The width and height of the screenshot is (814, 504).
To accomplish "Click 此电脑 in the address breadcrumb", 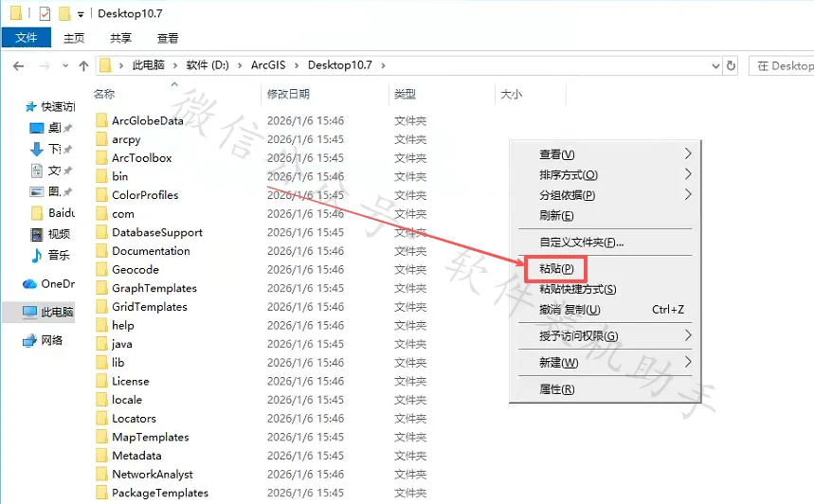I will (148, 65).
